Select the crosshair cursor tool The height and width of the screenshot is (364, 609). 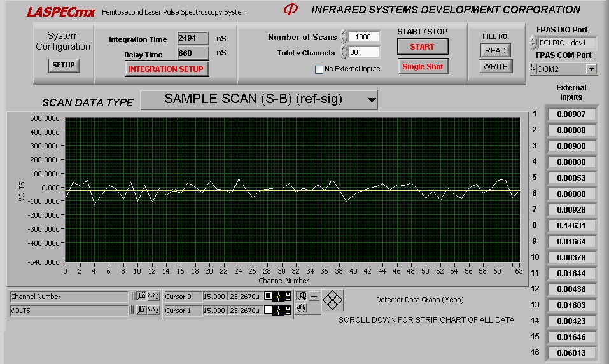314,297
